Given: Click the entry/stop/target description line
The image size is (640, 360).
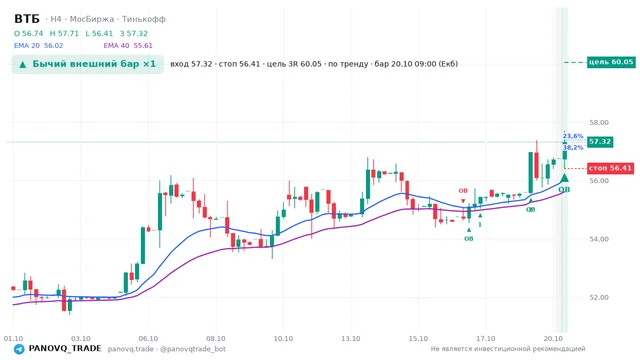Looking at the screenshot, I should pos(314,64).
